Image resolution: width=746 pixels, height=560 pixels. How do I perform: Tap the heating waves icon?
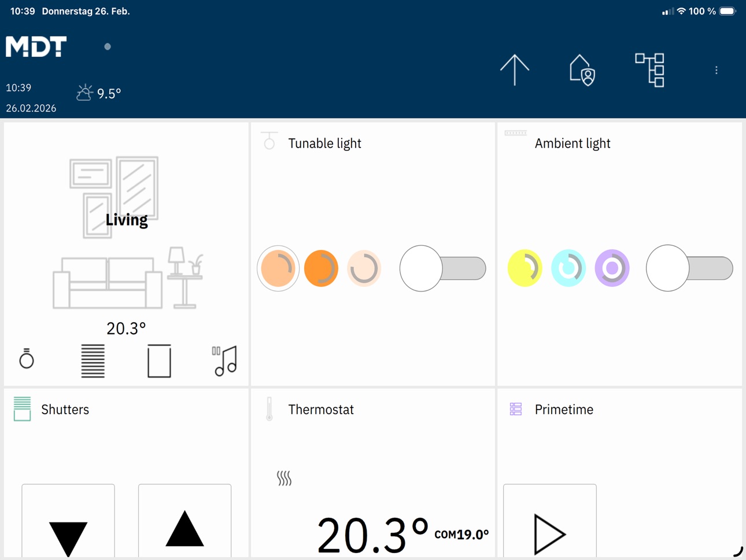[284, 478]
